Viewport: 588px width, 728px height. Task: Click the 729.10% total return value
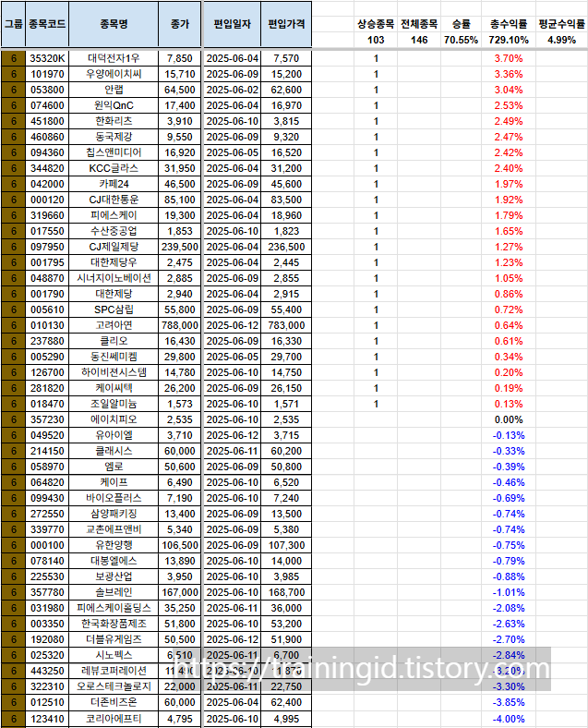tap(509, 40)
